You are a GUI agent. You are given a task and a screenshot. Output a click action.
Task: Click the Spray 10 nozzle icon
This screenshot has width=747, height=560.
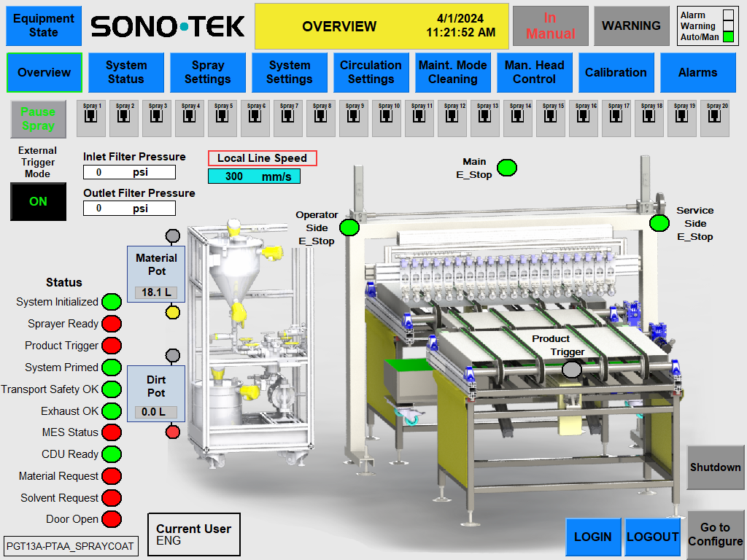[387, 119]
